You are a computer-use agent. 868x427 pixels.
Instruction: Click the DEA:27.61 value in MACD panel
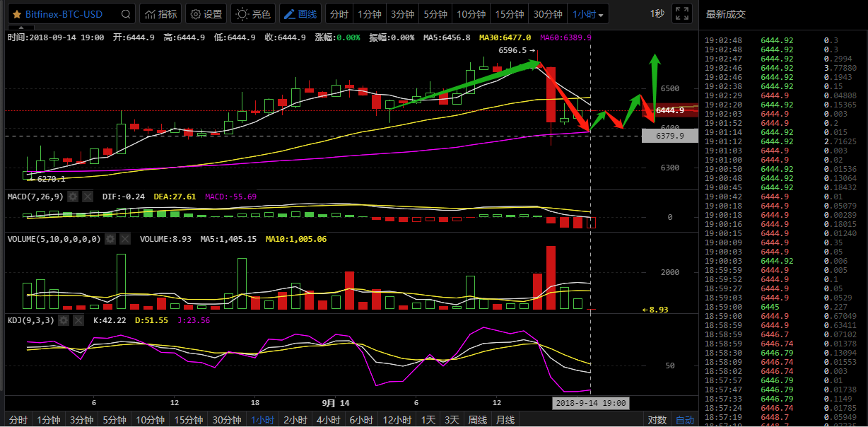click(175, 197)
